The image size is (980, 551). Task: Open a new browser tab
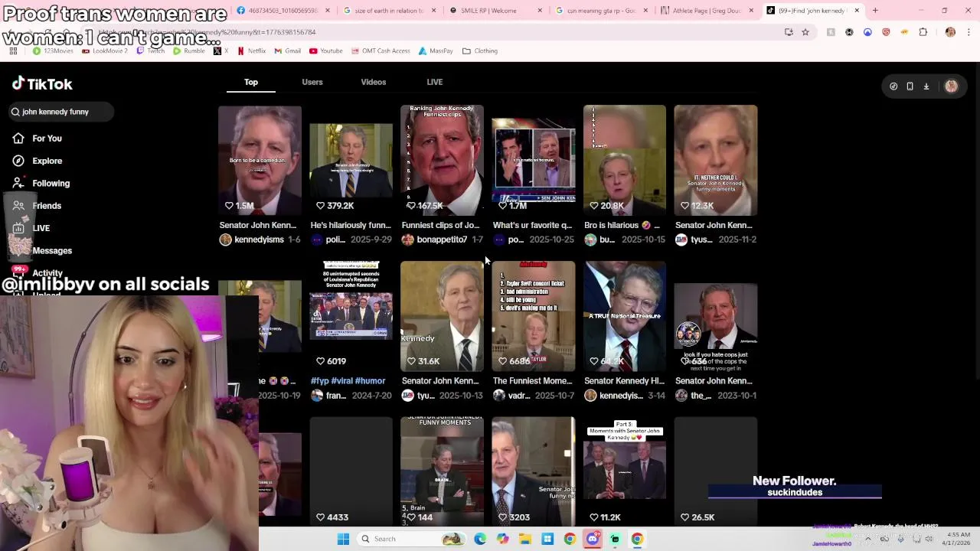(x=875, y=11)
